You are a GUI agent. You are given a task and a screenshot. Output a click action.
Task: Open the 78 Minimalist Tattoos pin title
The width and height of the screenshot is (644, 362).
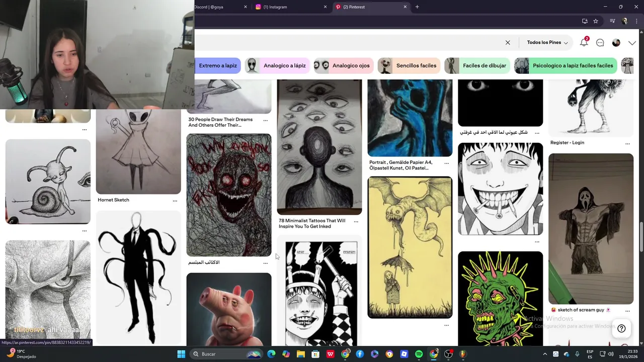pyautogui.click(x=312, y=223)
